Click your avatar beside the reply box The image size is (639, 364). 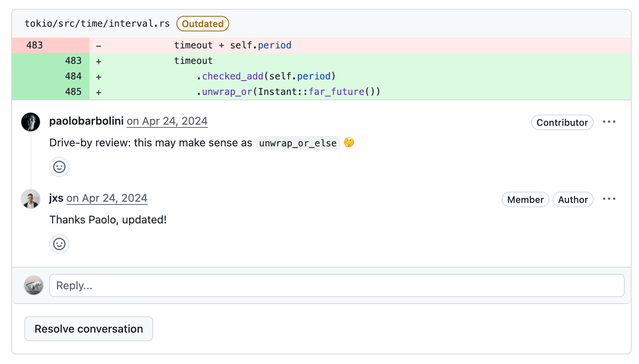[34, 285]
